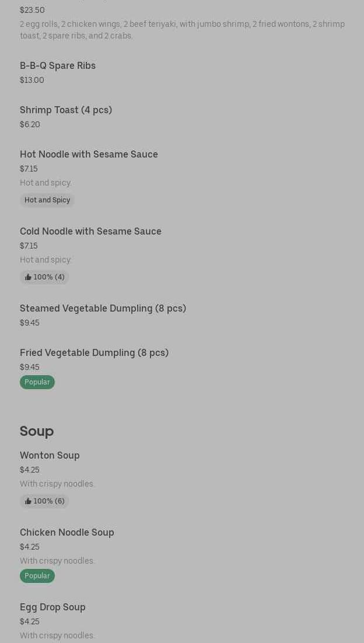Click the 100% (4) rating badge
The height and width of the screenshot is (643, 364).
coord(45,277)
